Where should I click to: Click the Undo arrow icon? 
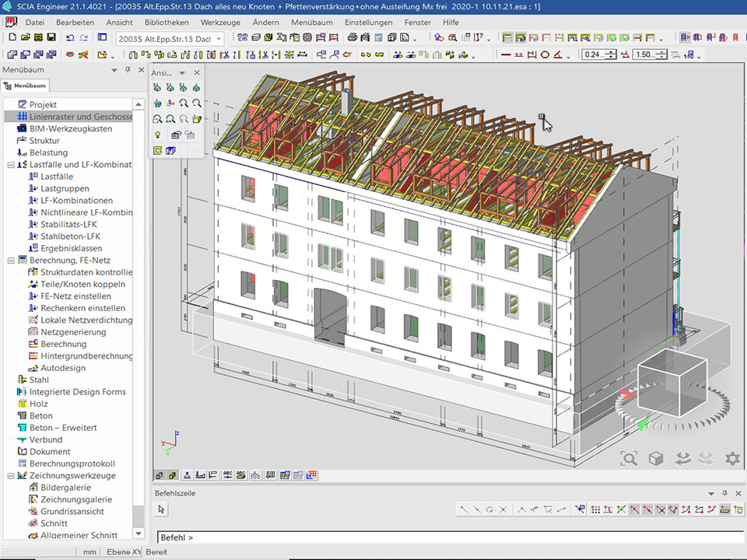[71, 38]
